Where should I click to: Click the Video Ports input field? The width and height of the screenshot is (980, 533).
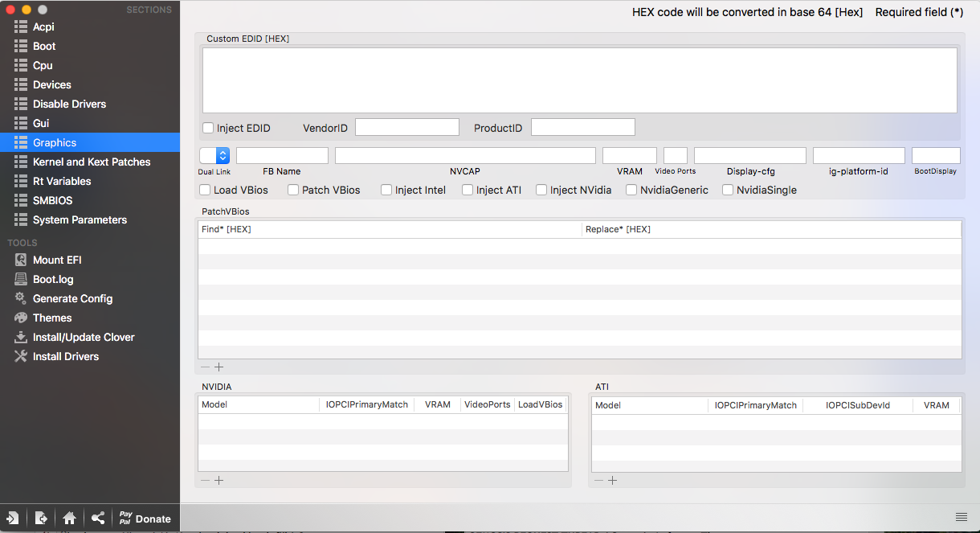point(676,156)
